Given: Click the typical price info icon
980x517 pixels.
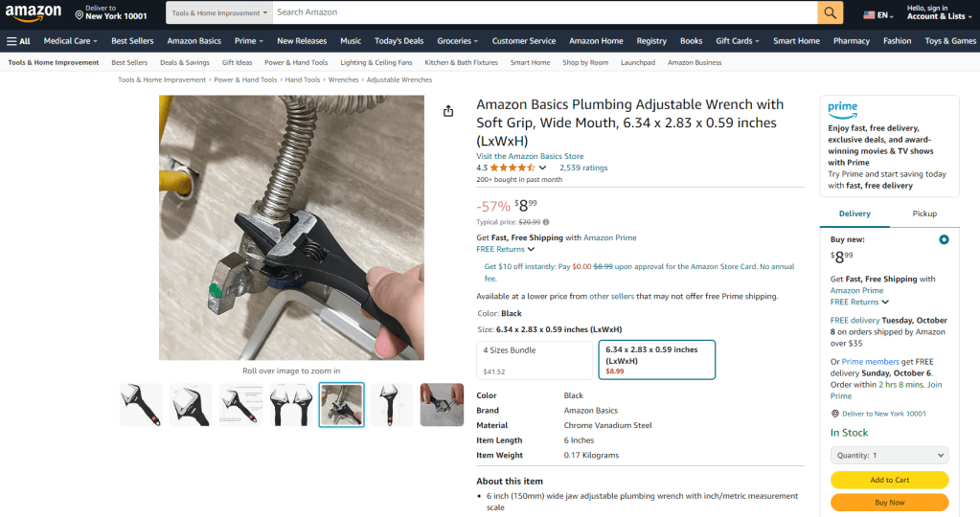Looking at the screenshot, I should coord(546,222).
